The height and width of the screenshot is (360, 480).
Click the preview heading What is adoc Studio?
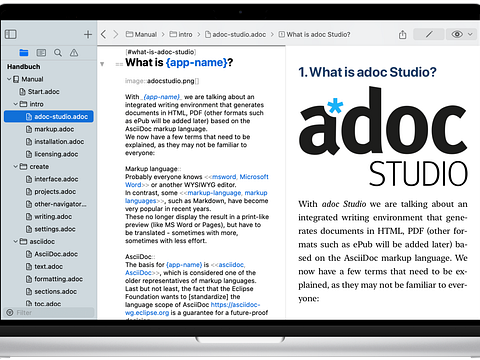point(367,72)
